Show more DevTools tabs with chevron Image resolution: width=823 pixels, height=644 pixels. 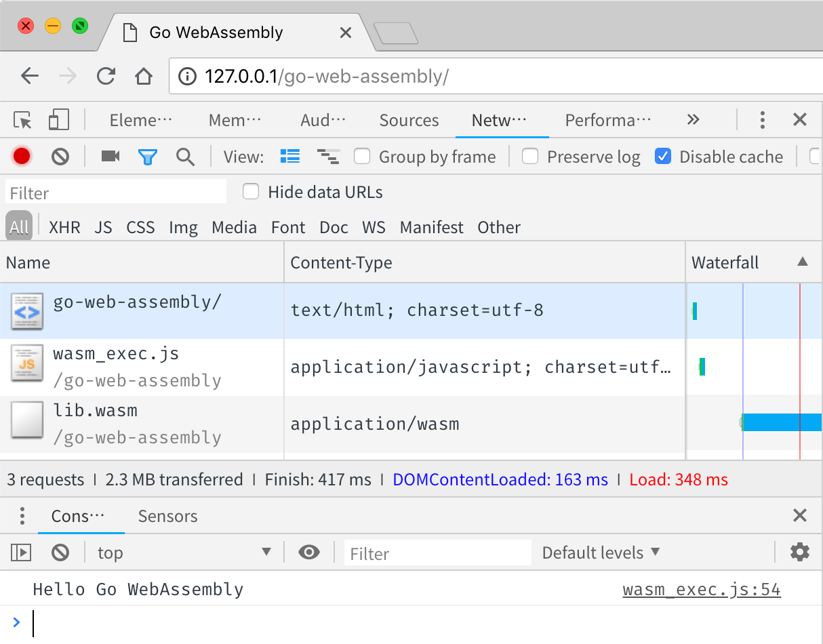[693, 120]
